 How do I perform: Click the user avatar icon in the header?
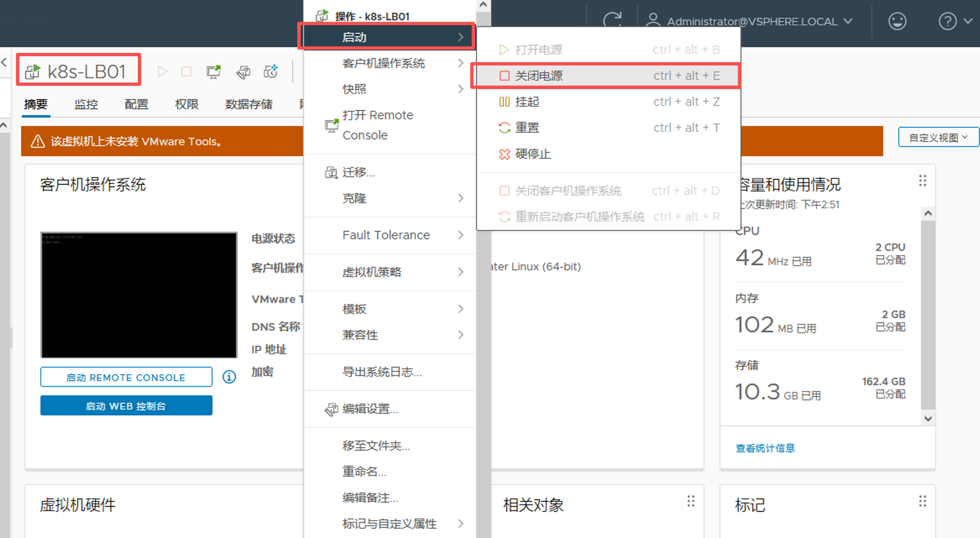652,20
